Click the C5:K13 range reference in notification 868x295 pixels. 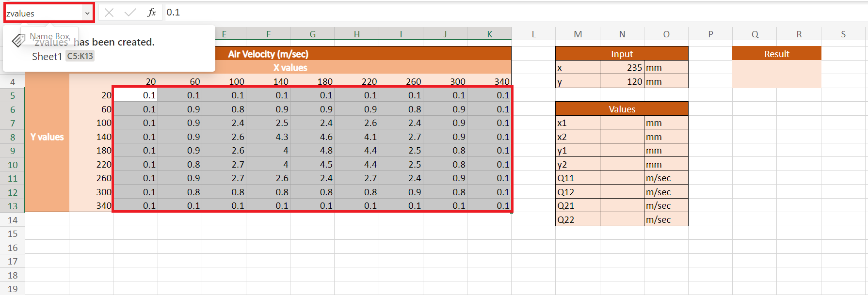point(80,56)
